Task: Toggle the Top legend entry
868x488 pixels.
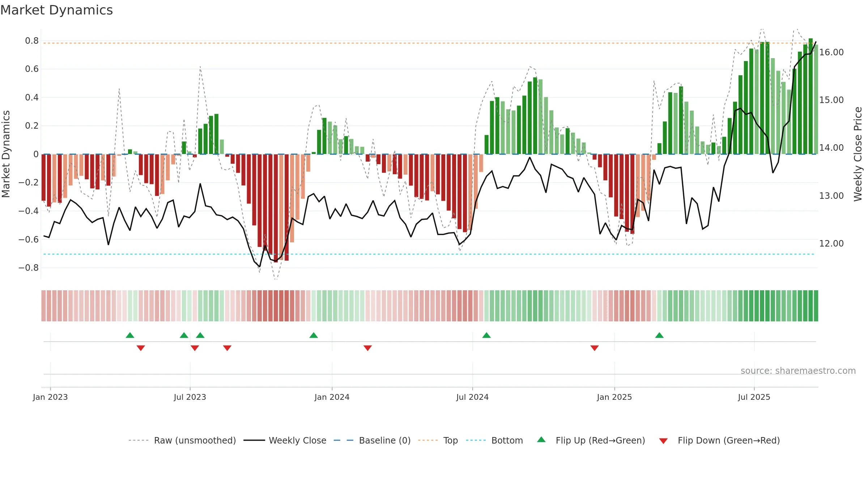Action: pyautogui.click(x=438, y=440)
